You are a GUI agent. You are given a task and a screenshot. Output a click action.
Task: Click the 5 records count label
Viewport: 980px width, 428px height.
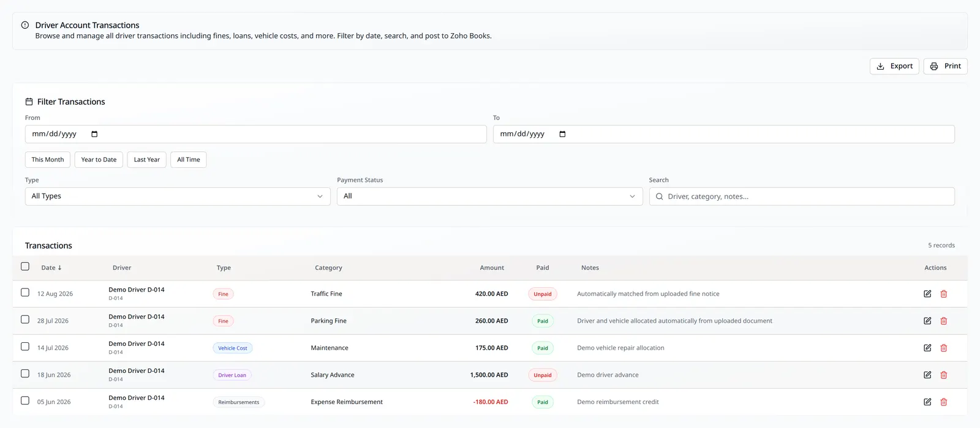click(941, 246)
